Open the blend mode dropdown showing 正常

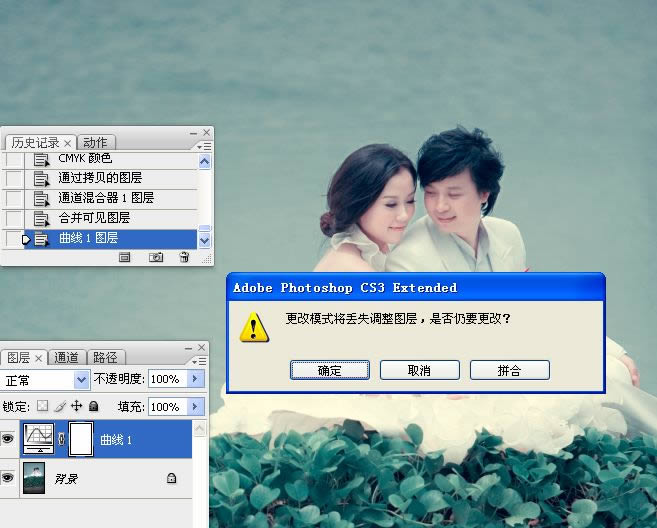click(x=82, y=380)
